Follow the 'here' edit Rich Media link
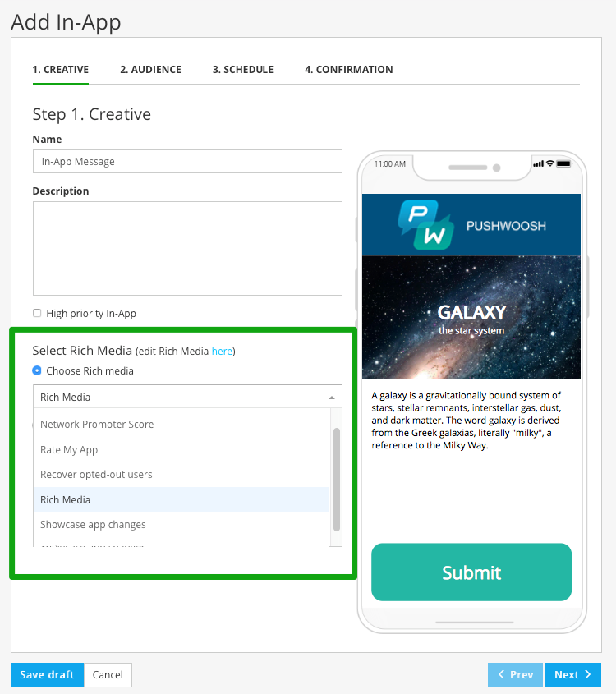The width and height of the screenshot is (616, 694). click(x=222, y=351)
